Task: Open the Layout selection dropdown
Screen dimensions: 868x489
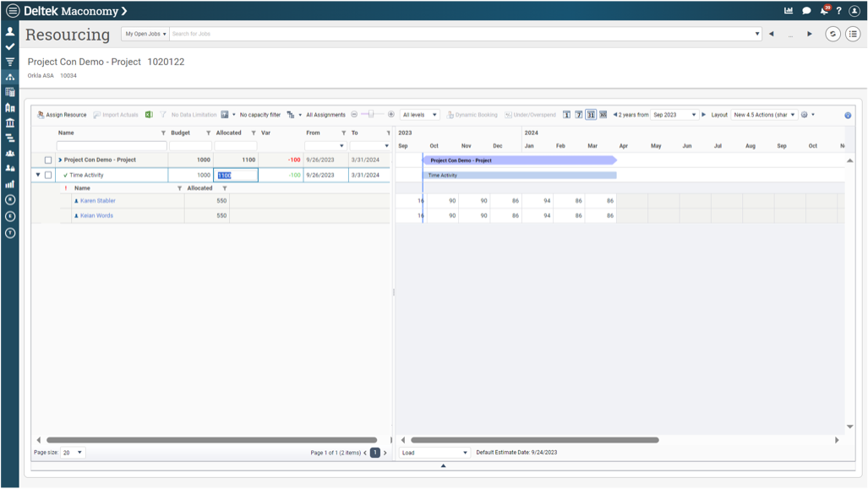Action: pyautogui.click(x=764, y=115)
